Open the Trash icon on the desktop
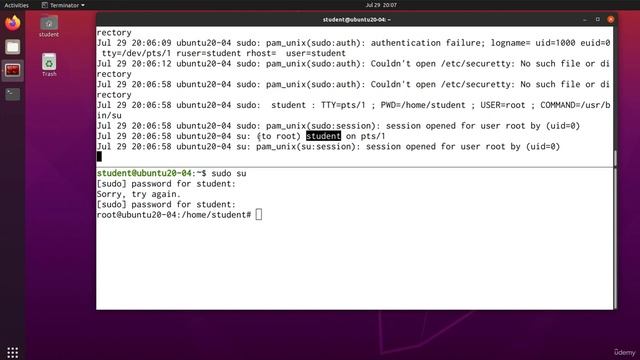640x360 pixels. click(x=49, y=65)
